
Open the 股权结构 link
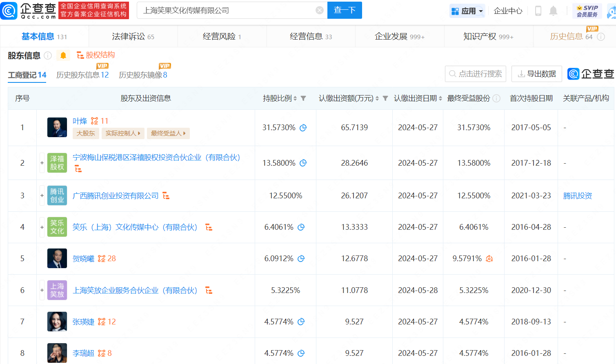click(96, 55)
